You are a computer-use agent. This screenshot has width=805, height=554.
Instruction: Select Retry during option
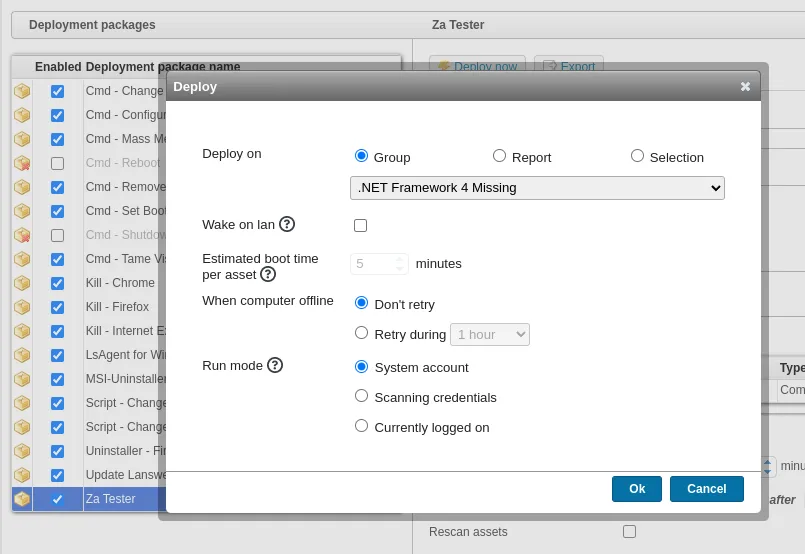click(361, 333)
